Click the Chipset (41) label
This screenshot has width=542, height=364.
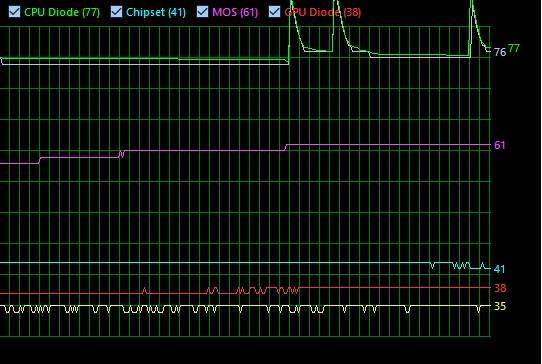pyautogui.click(x=156, y=12)
